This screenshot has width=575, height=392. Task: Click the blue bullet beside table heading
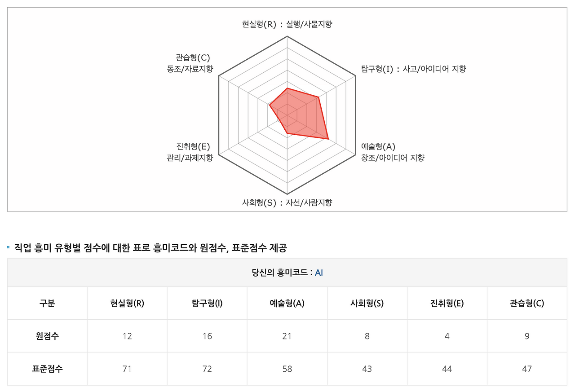pyautogui.click(x=9, y=247)
